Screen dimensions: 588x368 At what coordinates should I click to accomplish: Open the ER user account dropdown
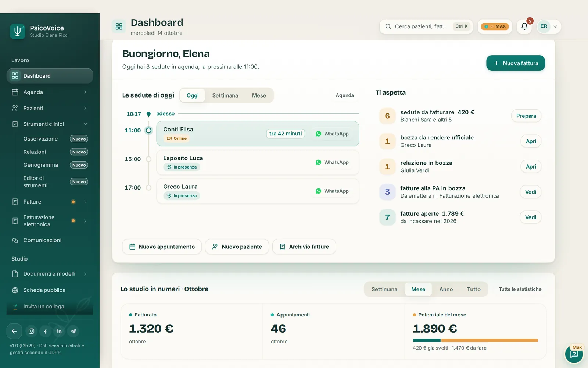(x=549, y=26)
